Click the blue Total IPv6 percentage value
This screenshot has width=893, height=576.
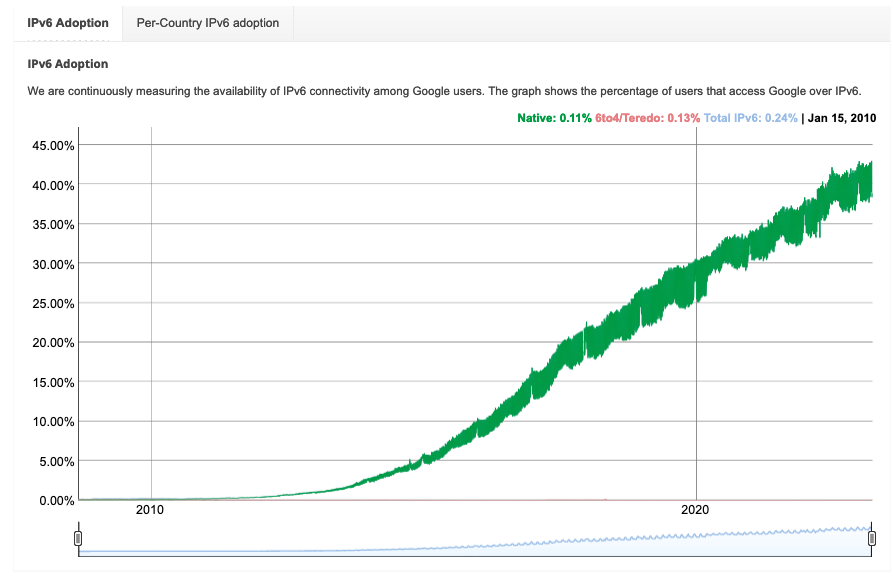tap(781, 117)
